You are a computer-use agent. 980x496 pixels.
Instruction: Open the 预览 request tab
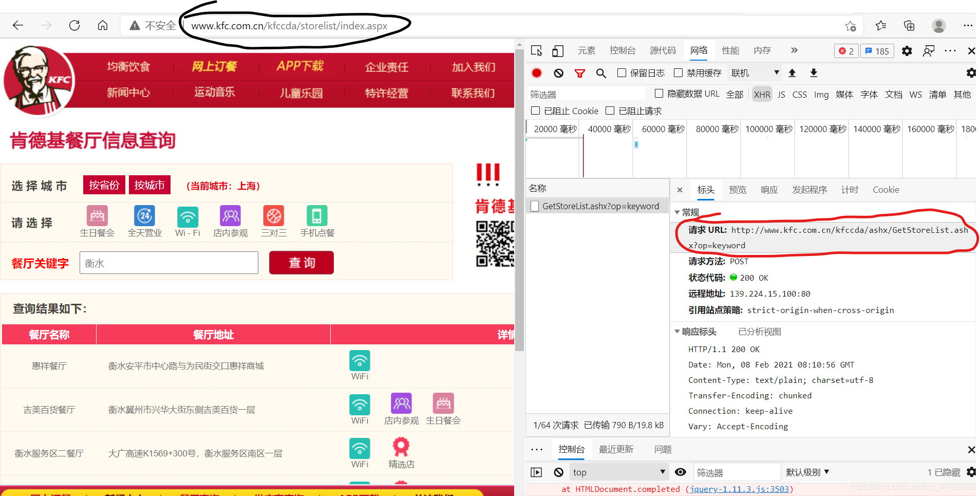738,190
